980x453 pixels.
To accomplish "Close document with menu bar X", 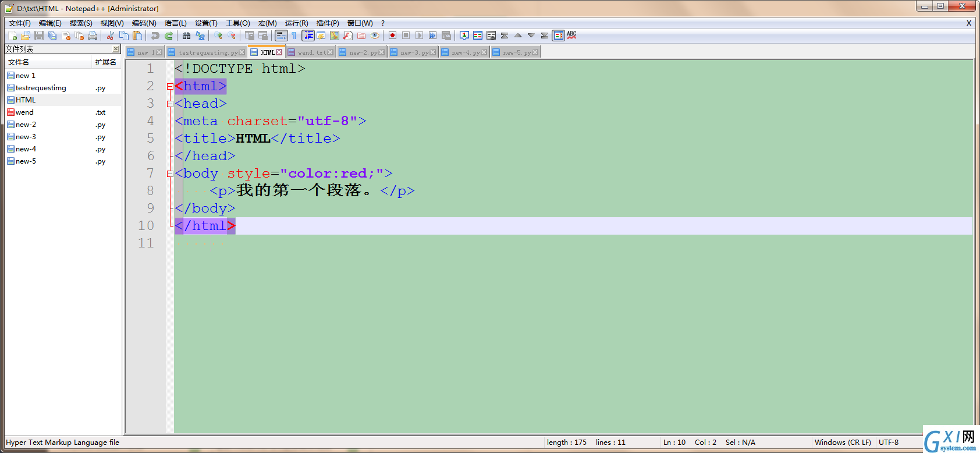I will pos(969,23).
